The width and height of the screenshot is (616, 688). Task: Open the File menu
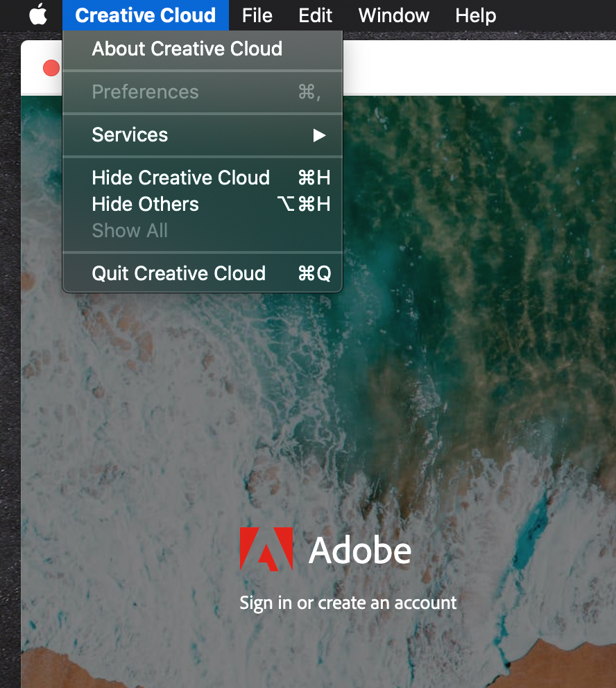point(257,15)
